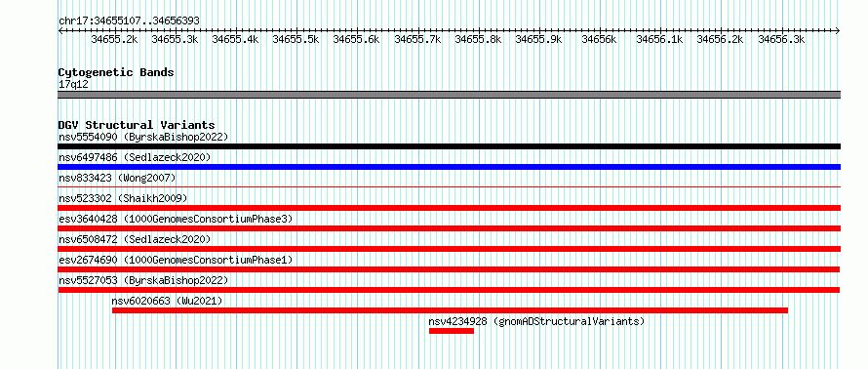Click ruler tick label 34656.2k
This screenshot has height=369, width=868.
[x=720, y=40]
